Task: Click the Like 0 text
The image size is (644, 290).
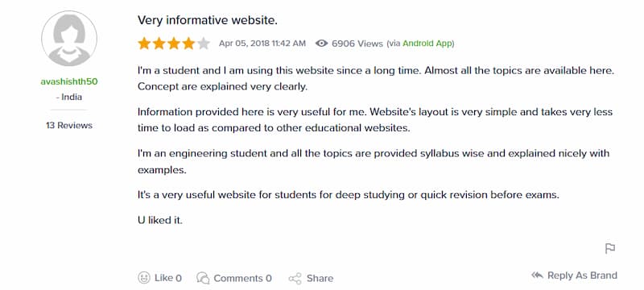Action: pyautogui.click(x=168, y=278)
